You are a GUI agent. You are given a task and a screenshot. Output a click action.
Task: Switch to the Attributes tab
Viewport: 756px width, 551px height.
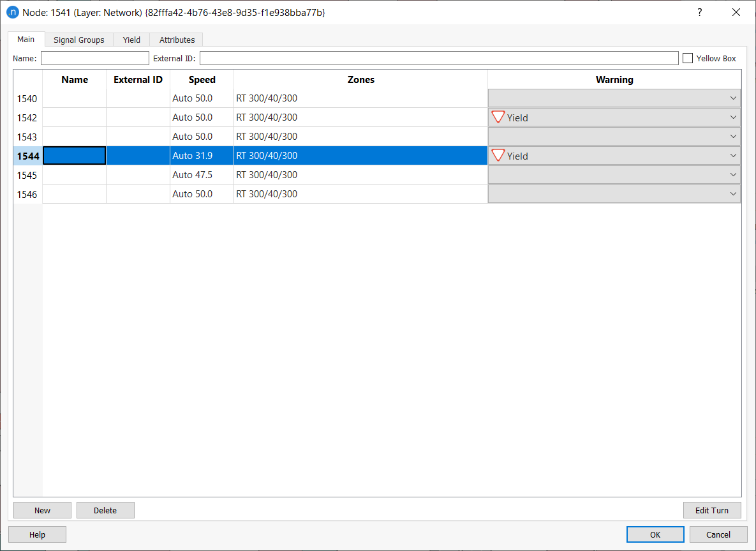(177, 40)
